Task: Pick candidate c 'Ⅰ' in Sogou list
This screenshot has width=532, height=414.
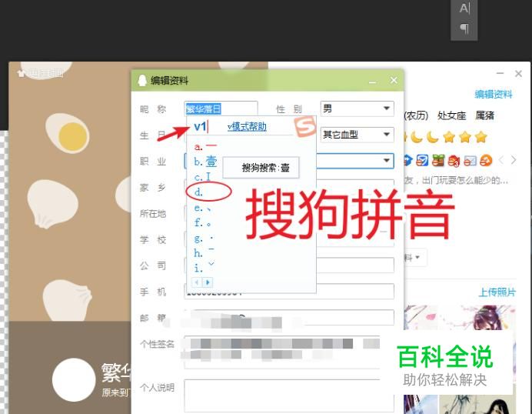Action: coord(202,176)
